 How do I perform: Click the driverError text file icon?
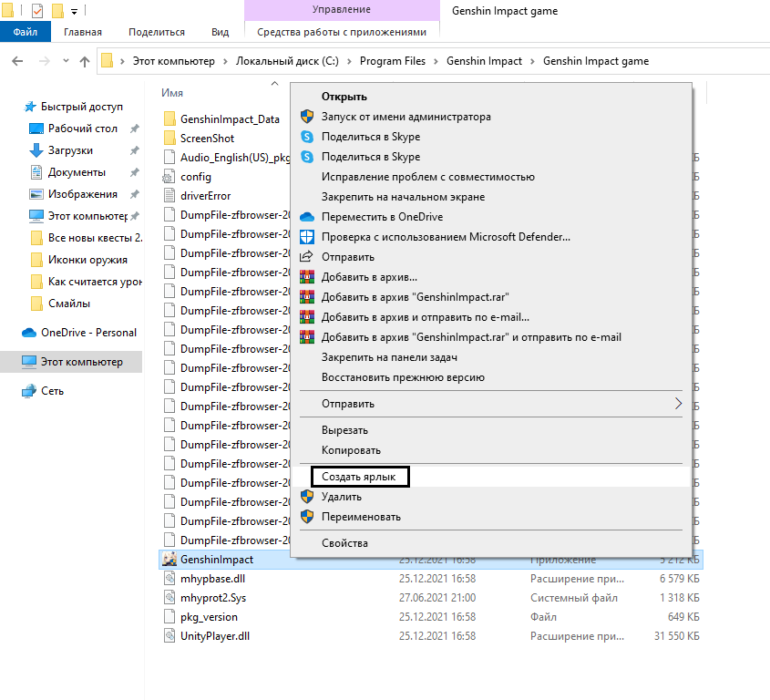169,196
